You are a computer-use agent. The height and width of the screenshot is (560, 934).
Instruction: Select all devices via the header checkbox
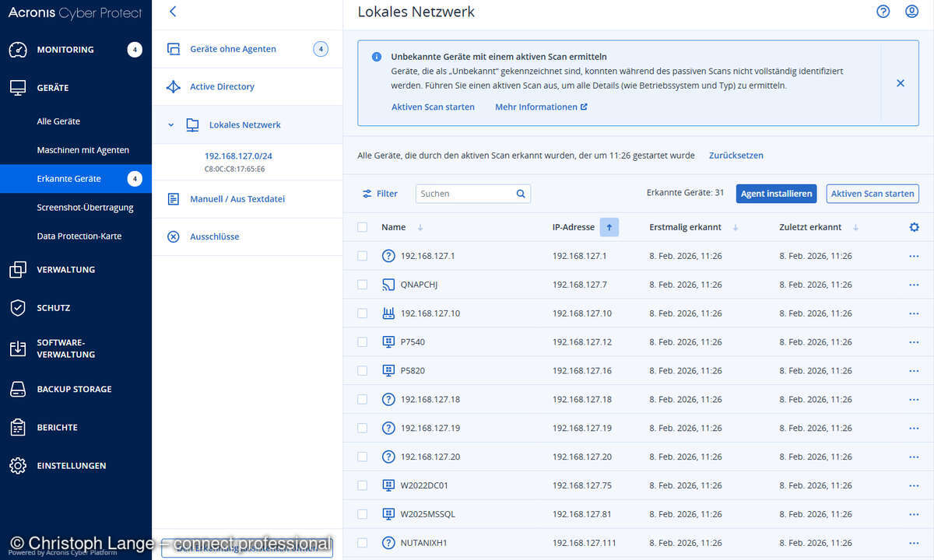pyautogui.click(x=362, y=227)
